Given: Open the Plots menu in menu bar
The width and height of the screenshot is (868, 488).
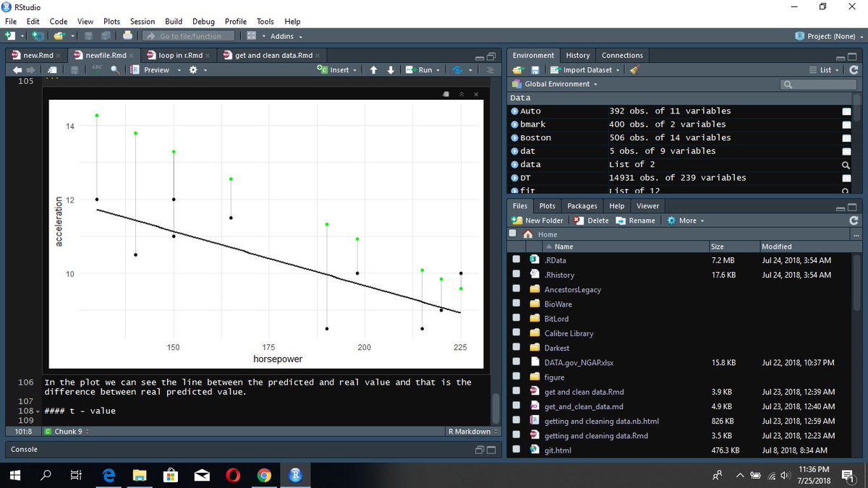Looking at the screenshot, I should pyautogui.click(x=111, y=22).
